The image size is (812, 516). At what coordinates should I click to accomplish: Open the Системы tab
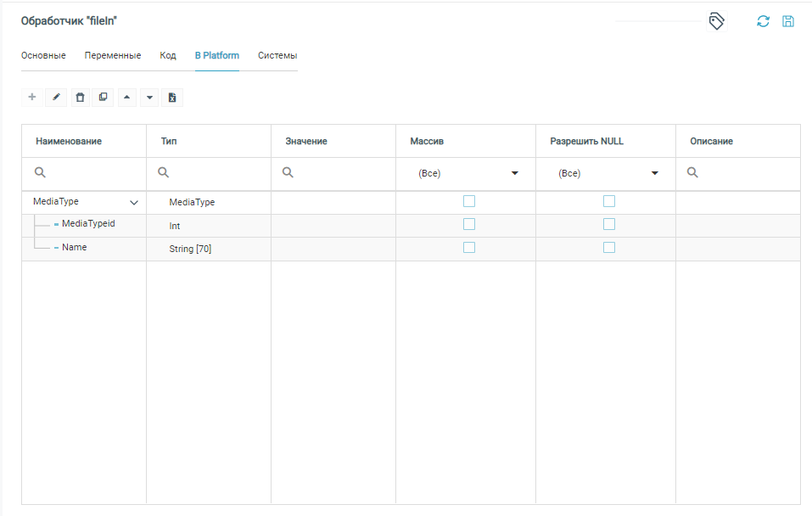(277, 56)
